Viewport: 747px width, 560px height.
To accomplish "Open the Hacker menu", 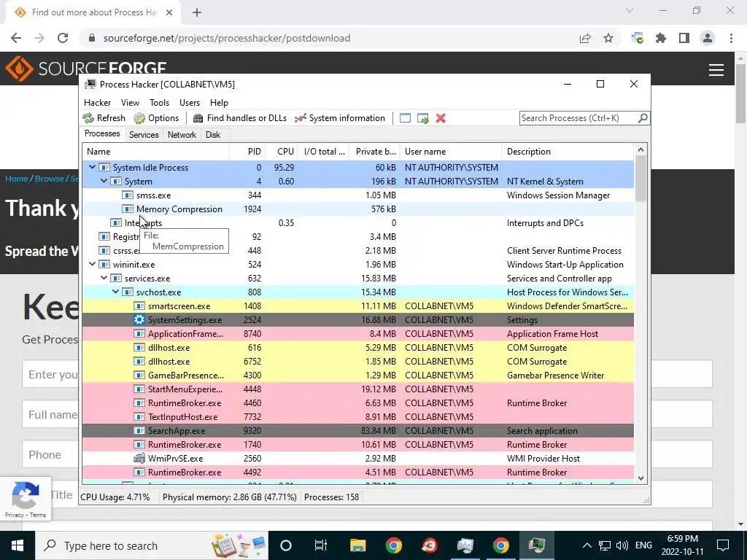I will 97,103.
